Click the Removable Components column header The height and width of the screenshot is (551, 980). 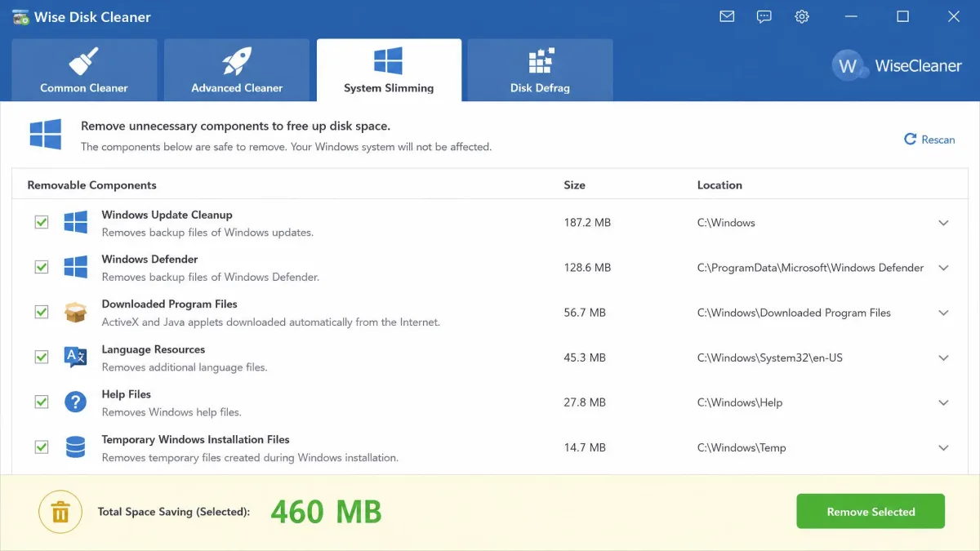tap(91, 185)
